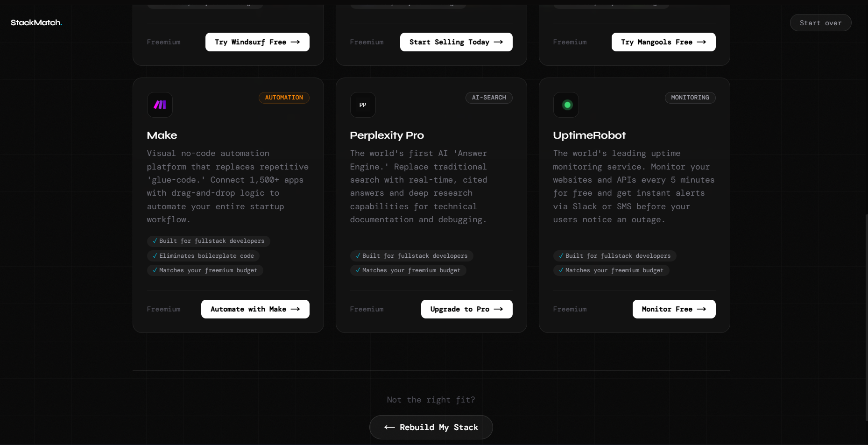Click the Monitor Free button
This screenshot has width=868, height=445.
click(x=674, y=309)
